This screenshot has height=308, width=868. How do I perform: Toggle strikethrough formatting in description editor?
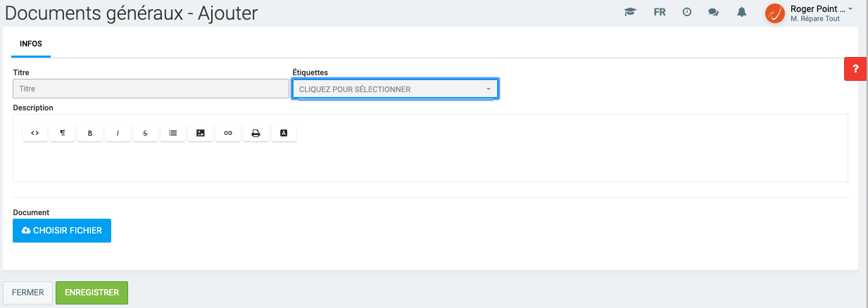tap(145, 133)
